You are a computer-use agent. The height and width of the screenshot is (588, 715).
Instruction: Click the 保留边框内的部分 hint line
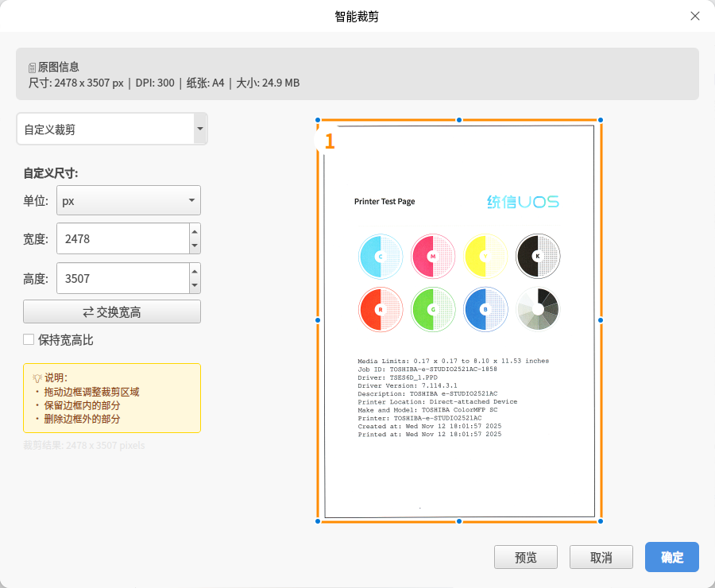click(82, 405)
